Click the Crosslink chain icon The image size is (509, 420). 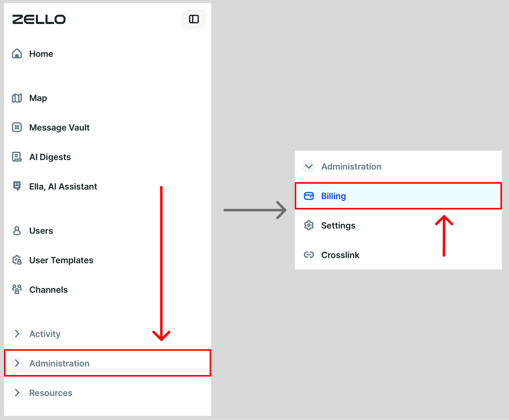click(x=309, y=255)
